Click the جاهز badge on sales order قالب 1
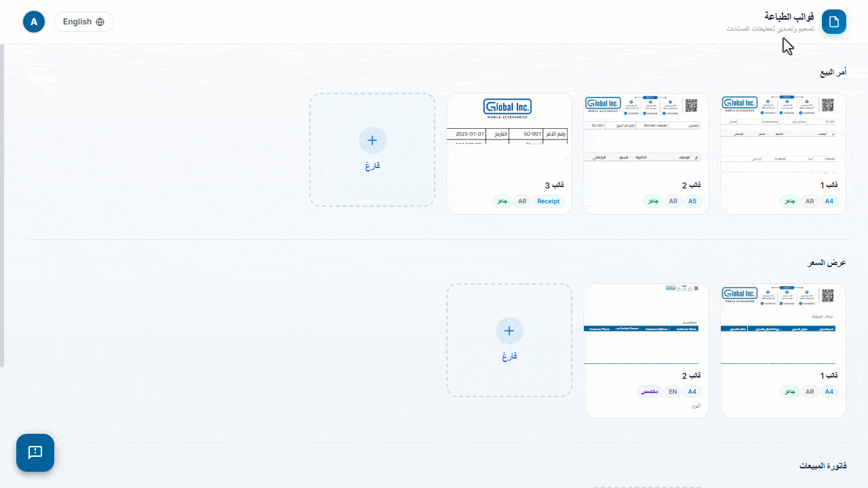 click(789, 201)
